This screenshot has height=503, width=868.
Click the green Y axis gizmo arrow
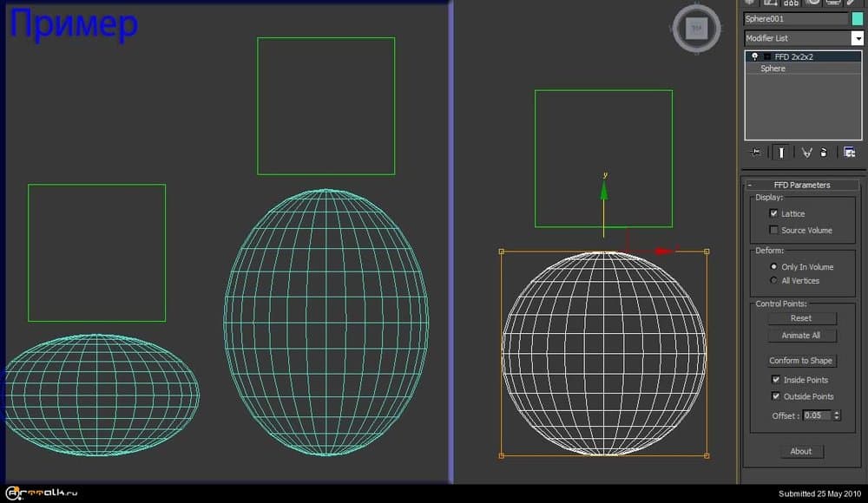(604, 190)
